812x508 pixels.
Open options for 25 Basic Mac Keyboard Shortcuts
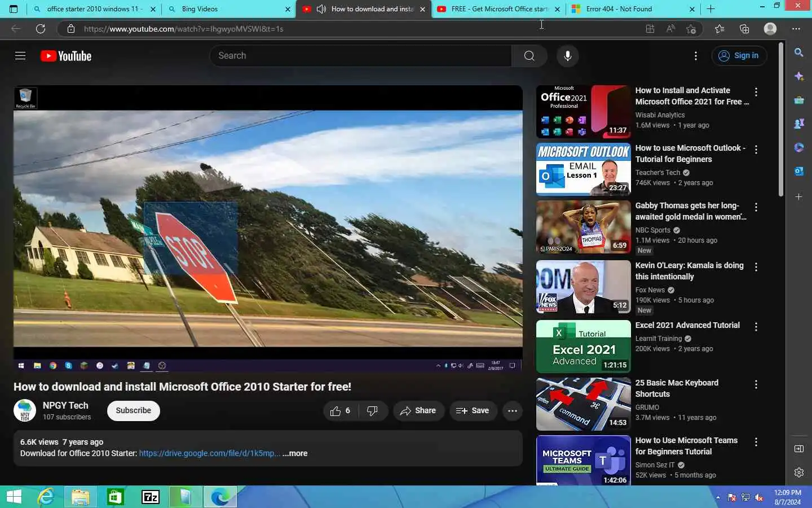tap(756, 384)
